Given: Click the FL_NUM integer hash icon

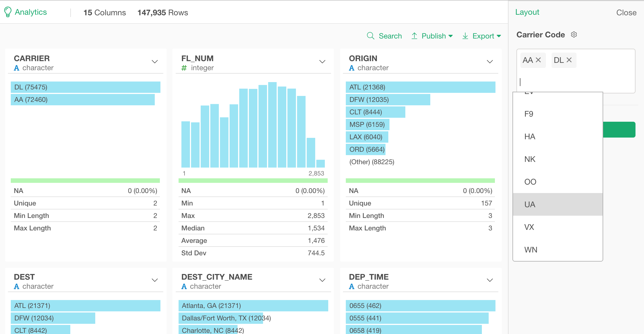Looking at the screenshot, I should click(x=184, y=68).
